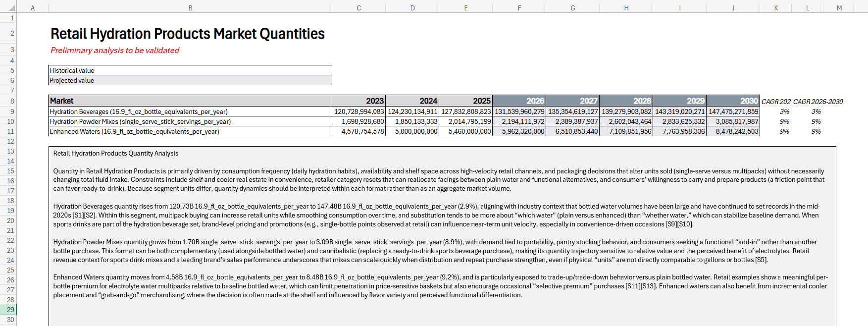Click cell value 5,962,320,000

tap(519, 131)
